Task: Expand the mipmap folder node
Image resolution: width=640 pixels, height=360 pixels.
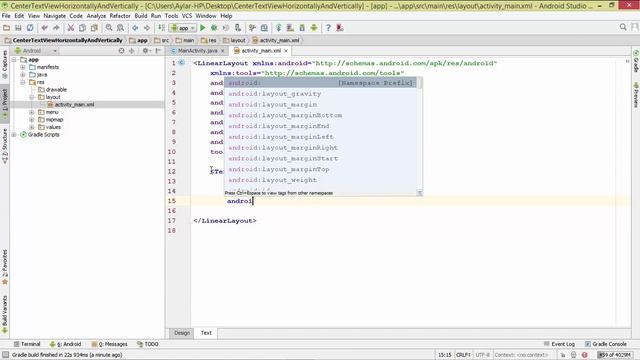Action: [x=32, y=120]
